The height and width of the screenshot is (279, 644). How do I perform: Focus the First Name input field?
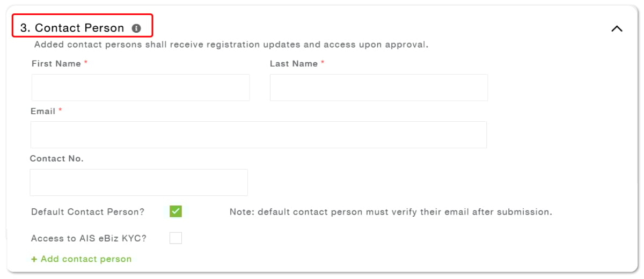(x=141, y=87)
